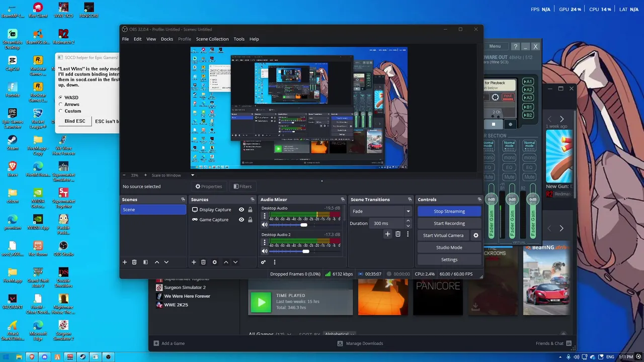Image resolution: width=644 pixels, height=362 pixels.
Task: Click Start Virtual Camera button
Action: point(443,235)
